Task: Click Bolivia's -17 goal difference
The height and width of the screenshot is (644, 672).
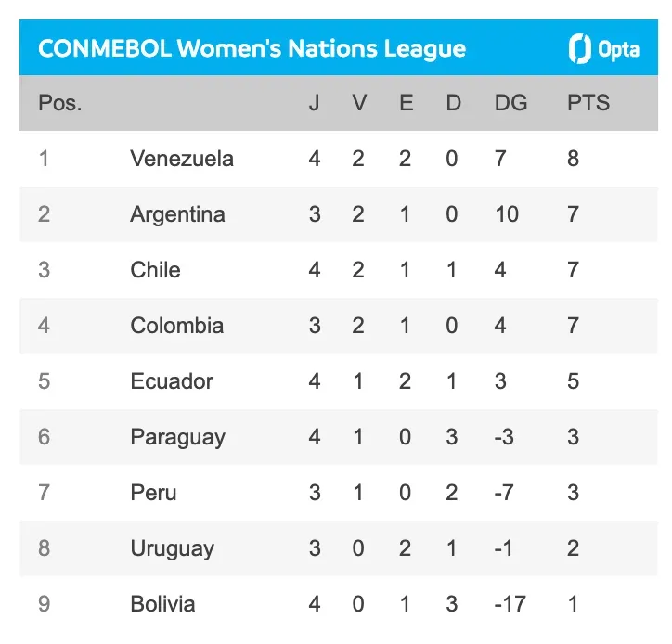Action: (509, 604)
